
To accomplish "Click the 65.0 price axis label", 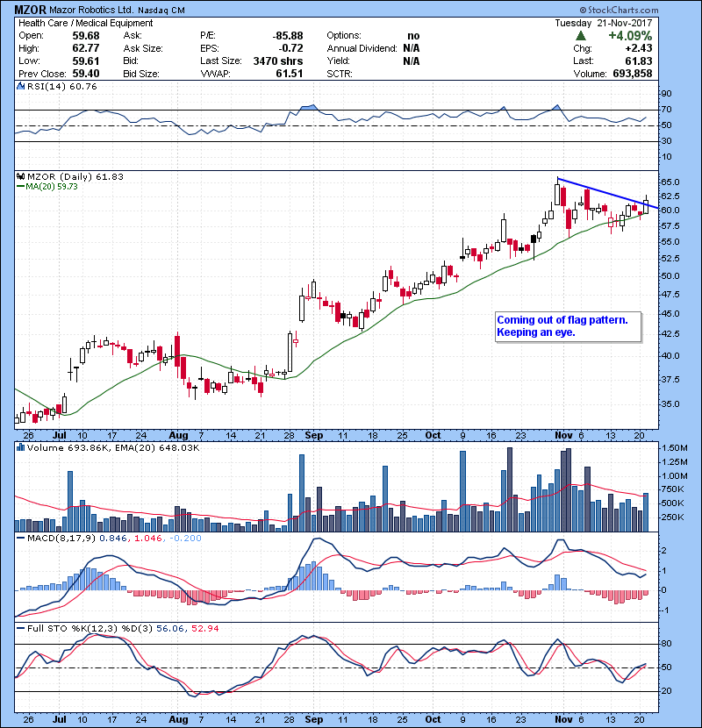I will coord(670,182).
